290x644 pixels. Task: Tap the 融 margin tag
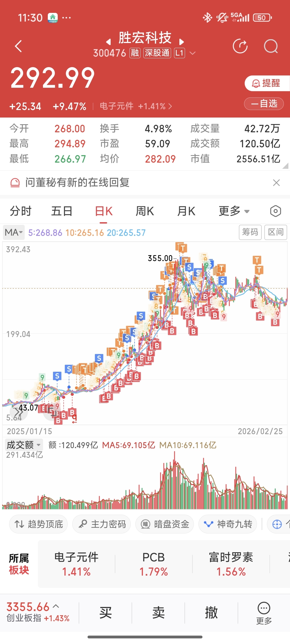coord(135,53)
